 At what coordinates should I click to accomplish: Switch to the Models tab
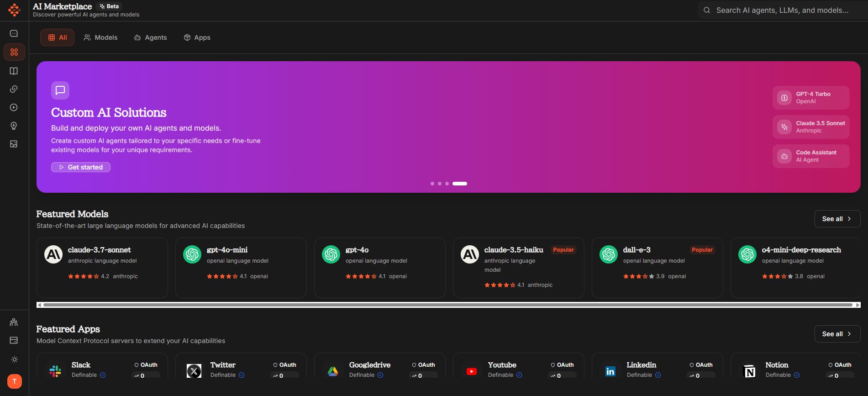point(100,37)
